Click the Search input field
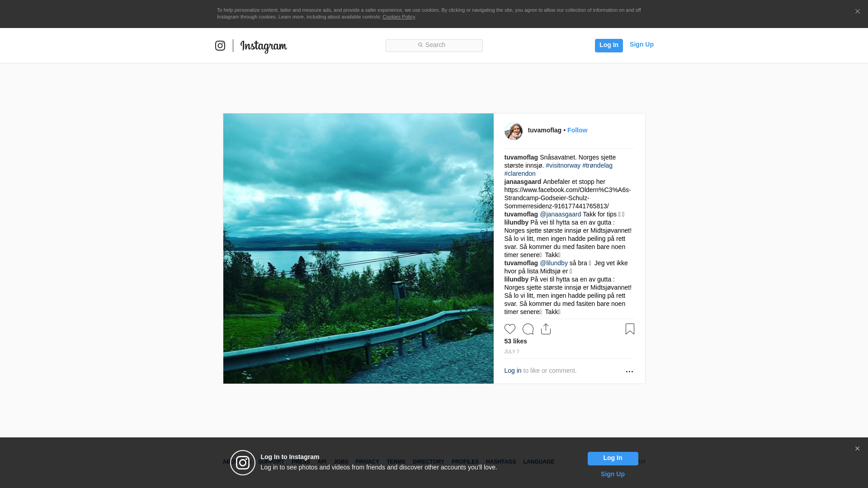This screenshot has width=868, height=488. [x=434, y=45]
